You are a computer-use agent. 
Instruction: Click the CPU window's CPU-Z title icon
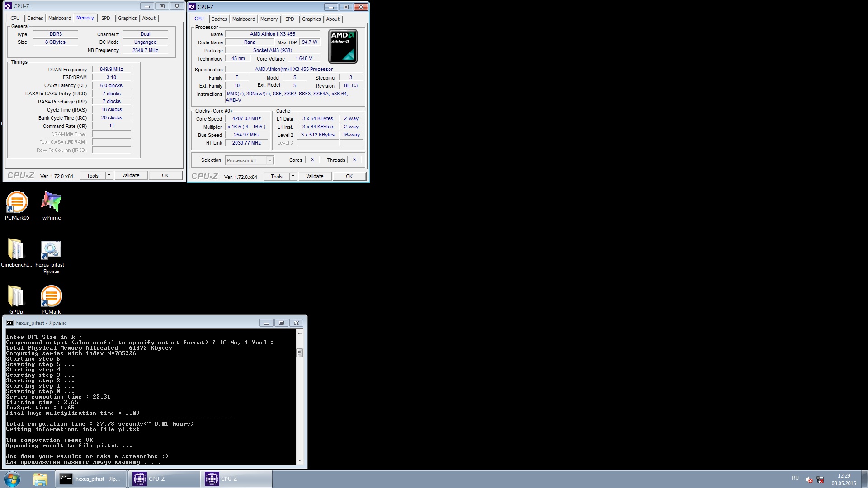(192, 7)
